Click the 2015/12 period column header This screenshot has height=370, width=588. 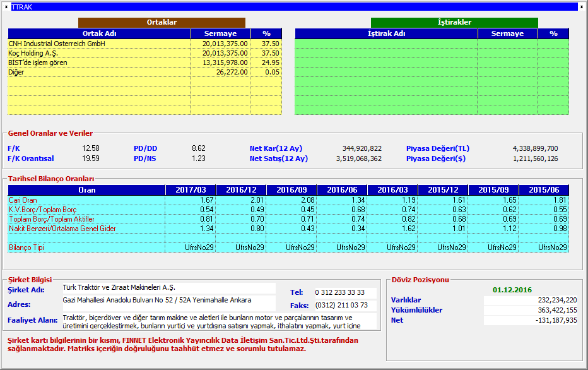click(444, 190)
